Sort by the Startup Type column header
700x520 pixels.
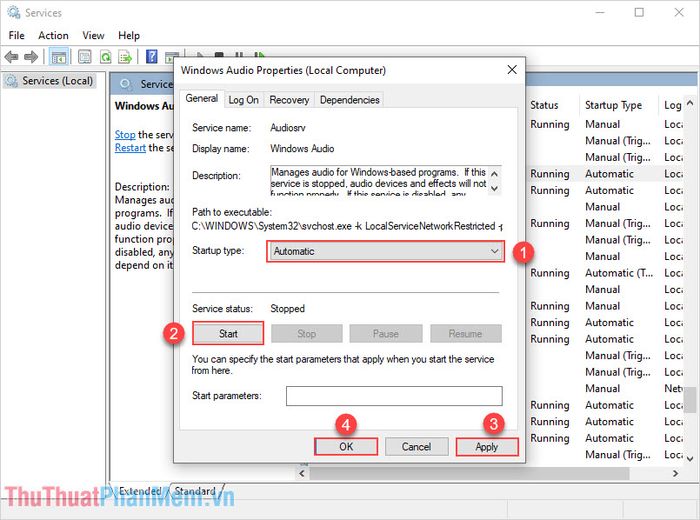(613, 105)
